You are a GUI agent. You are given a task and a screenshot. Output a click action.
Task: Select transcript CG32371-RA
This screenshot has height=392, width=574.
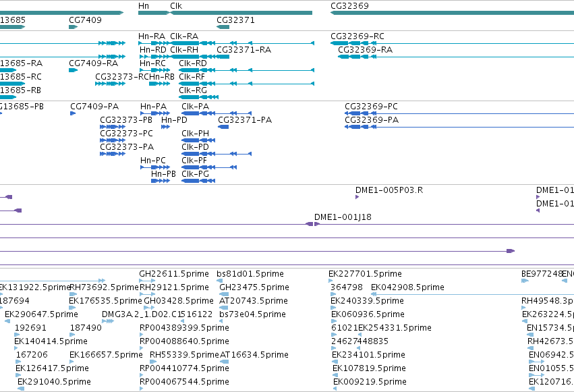[x=243, y=50]
